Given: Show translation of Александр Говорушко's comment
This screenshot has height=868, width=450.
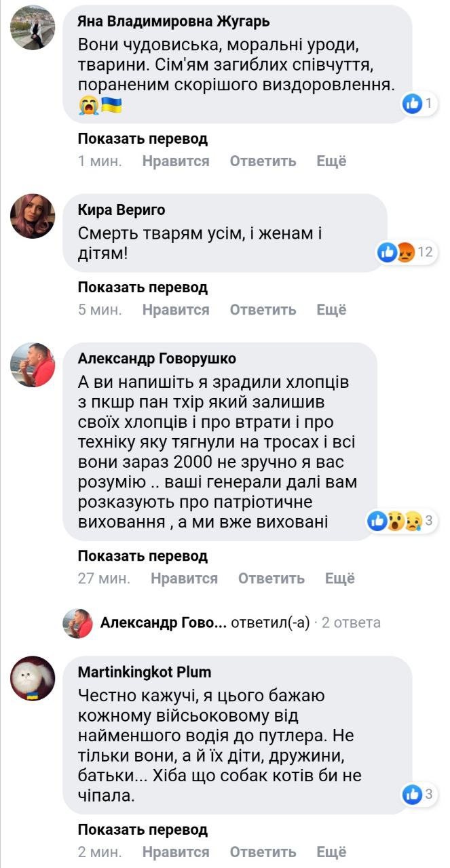Looking at the screenshot, I should [x=143, y=557].
